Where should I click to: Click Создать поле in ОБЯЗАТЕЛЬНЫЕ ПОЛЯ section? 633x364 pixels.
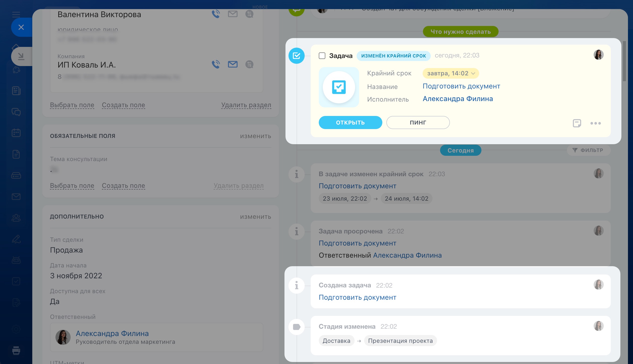tap(123, 186)
